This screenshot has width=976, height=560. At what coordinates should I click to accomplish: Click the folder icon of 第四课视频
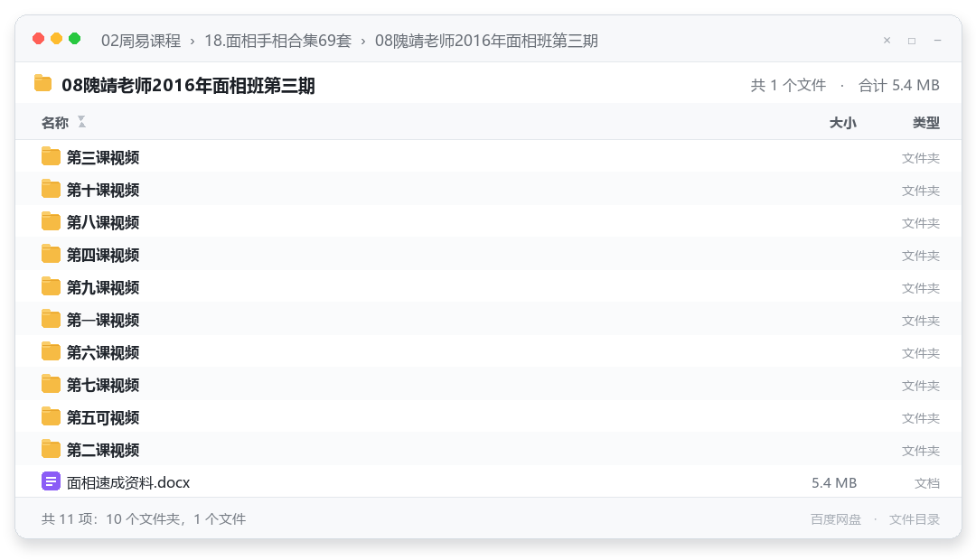51,254
